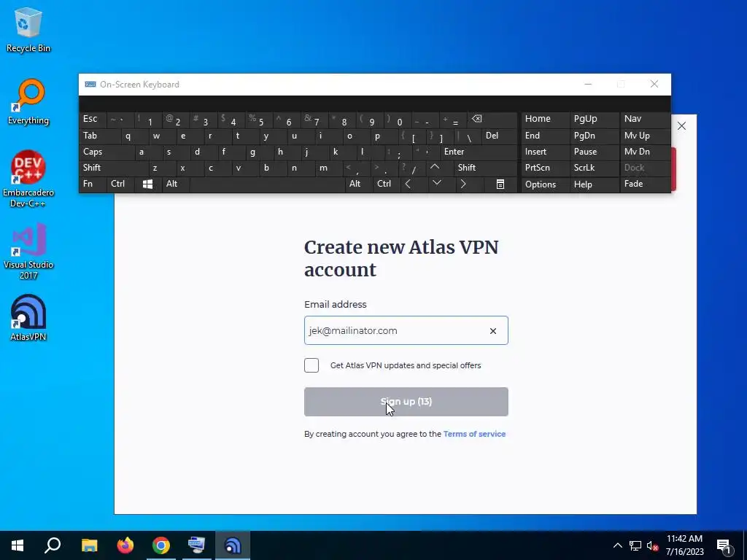Screen dimensions: 747x560
Task: Click the Help key on On-Screen Keyboard
Action: [x=595, y=184]
